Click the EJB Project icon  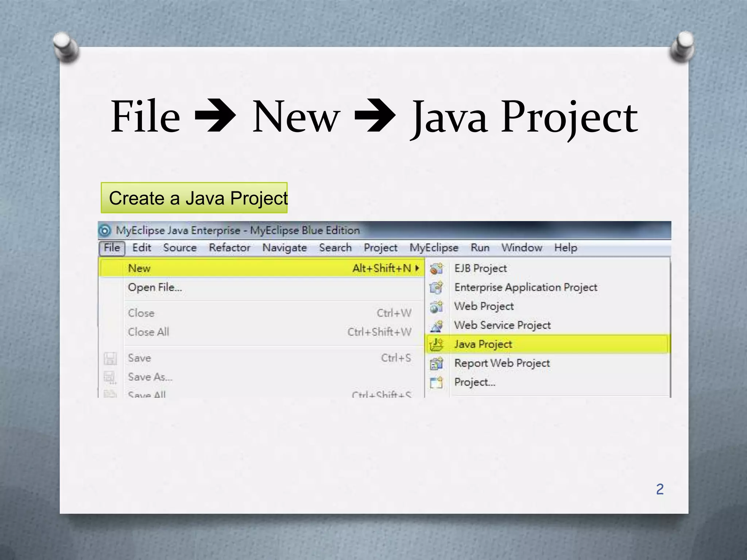tap(436, 269)
